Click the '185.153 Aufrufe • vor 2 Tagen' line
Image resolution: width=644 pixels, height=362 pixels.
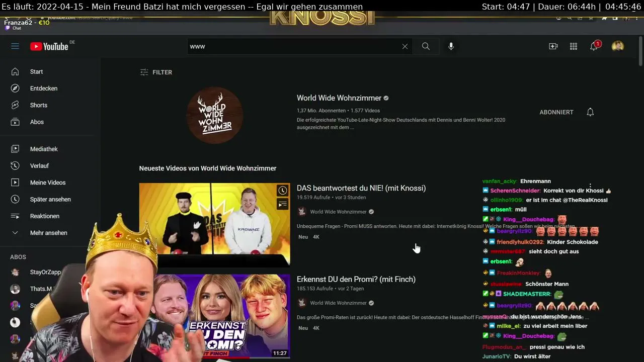pyautogui.click(x=330, y=289)
